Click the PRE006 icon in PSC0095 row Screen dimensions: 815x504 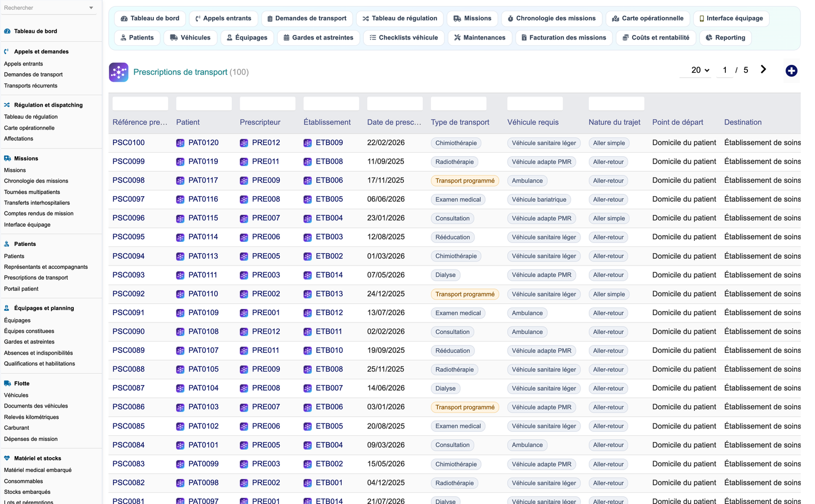(x=244, y=237)
